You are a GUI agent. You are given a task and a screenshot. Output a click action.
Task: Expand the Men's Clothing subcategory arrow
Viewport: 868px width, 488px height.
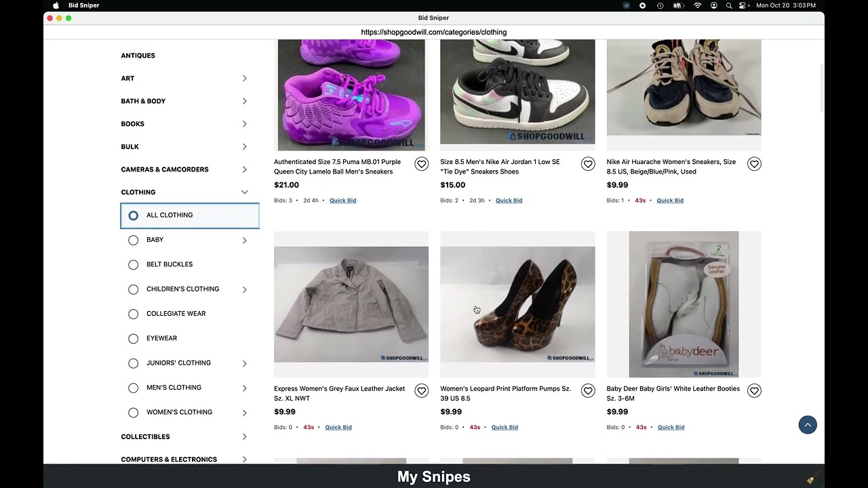[245, 388]
